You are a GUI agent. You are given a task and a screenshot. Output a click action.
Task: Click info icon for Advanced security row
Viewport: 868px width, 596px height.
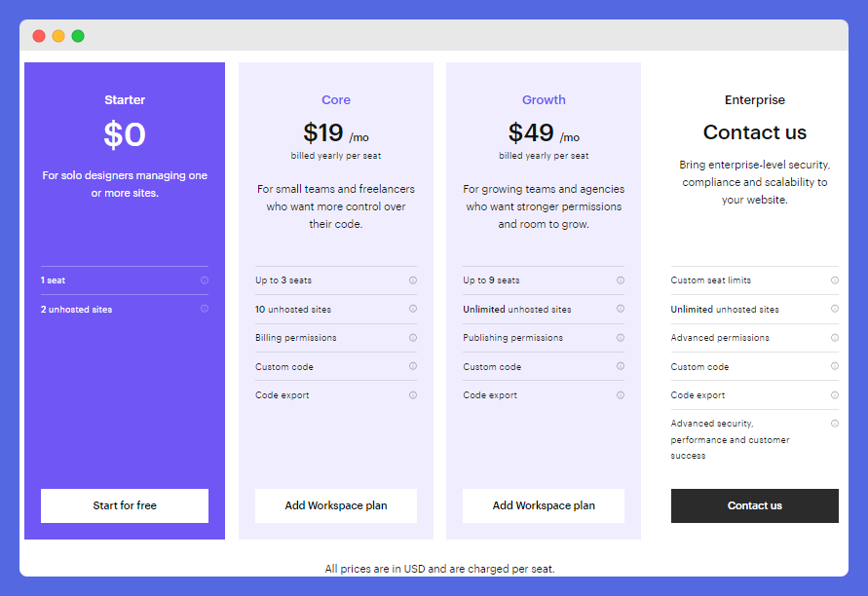(835, 424)
